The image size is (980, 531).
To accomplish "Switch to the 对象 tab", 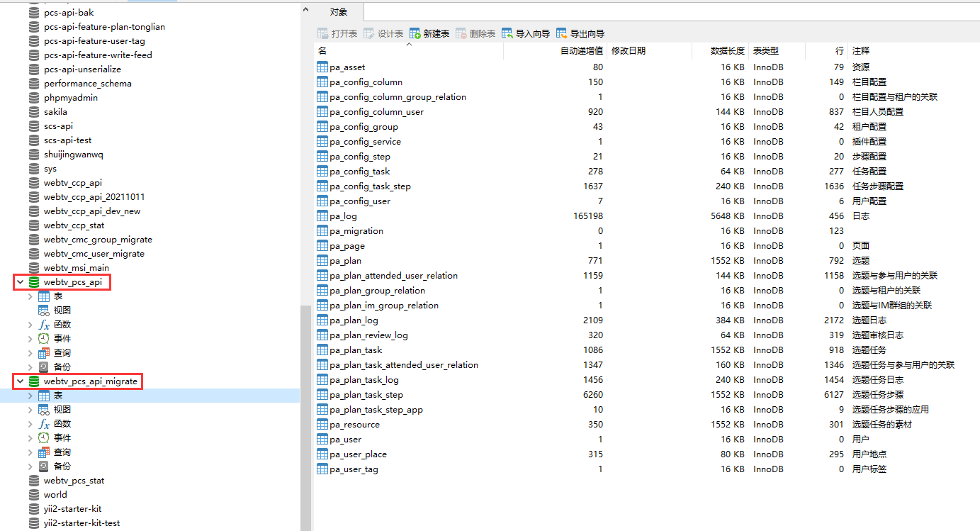I will [339, 11].
